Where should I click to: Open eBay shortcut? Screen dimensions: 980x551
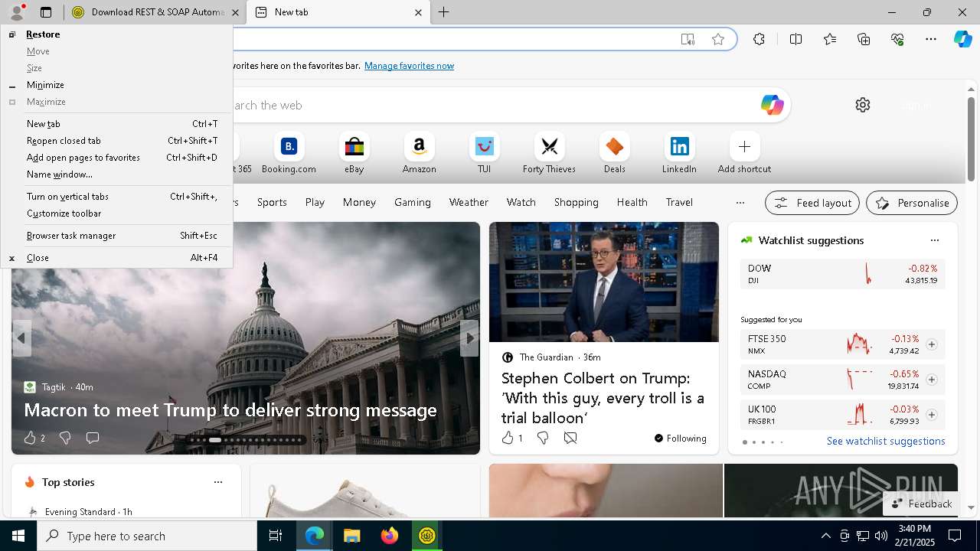[354, 154]
